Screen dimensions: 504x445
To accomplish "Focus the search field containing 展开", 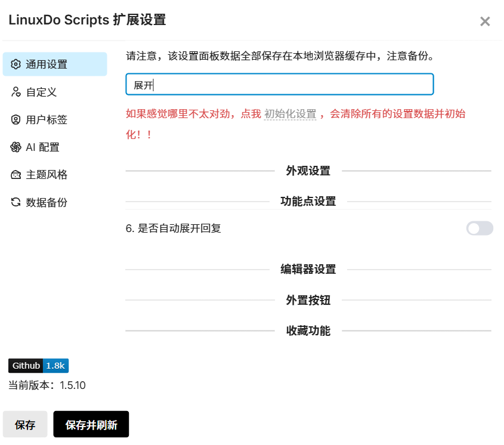I will pyautogui.click(x=280, y=85).
